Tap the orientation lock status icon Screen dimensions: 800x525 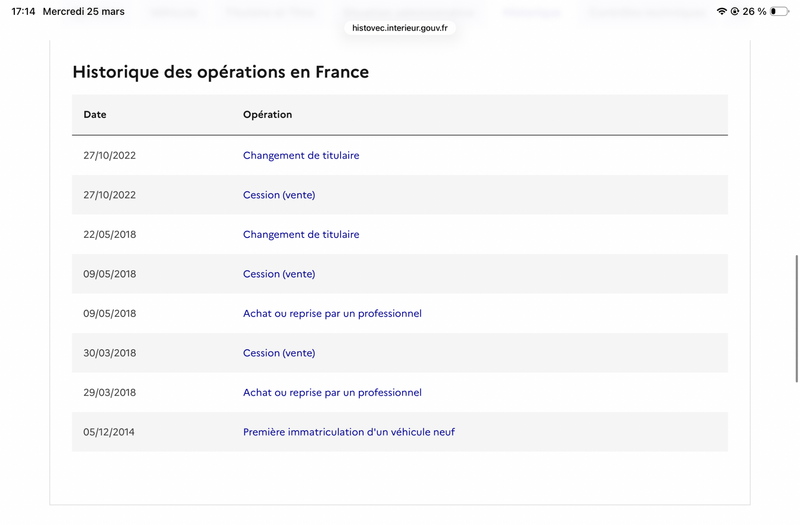734,11
